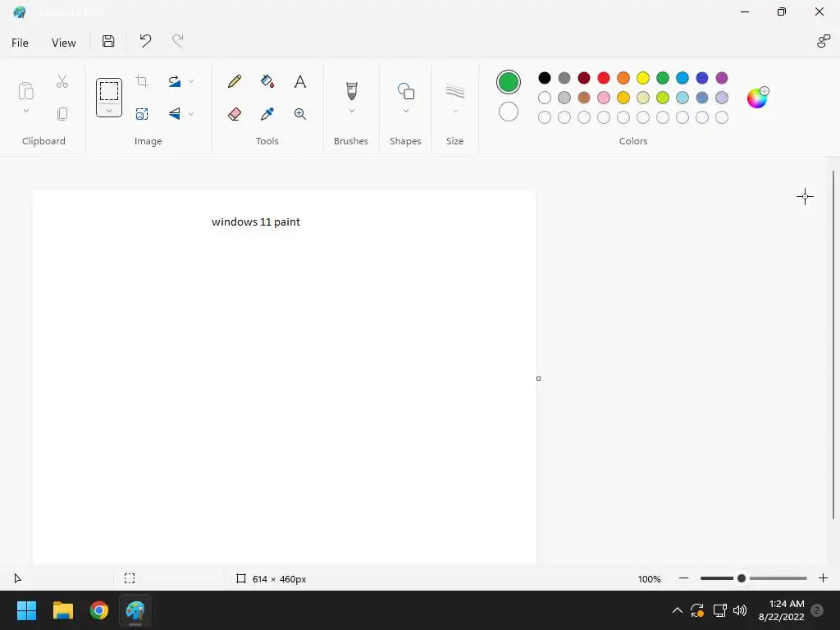Click the Paste clipboard icon

tap(25, 91)
